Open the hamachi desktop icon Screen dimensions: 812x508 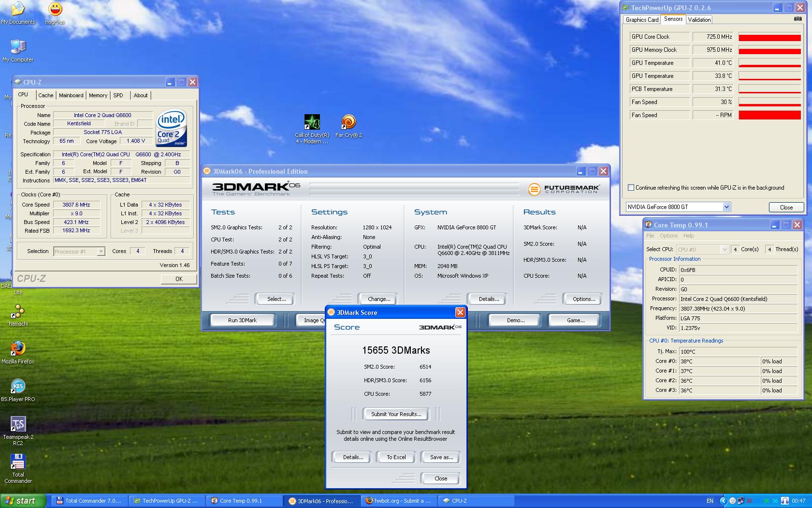coord(18,315)
